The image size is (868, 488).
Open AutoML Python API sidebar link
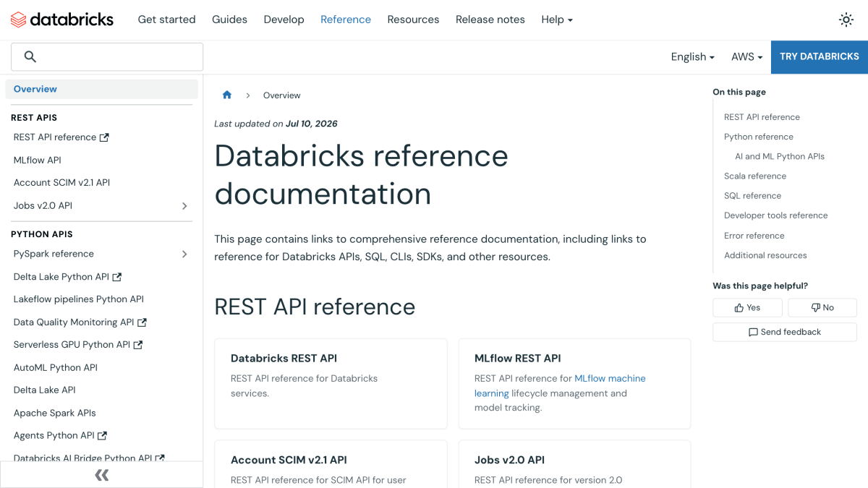56,368
